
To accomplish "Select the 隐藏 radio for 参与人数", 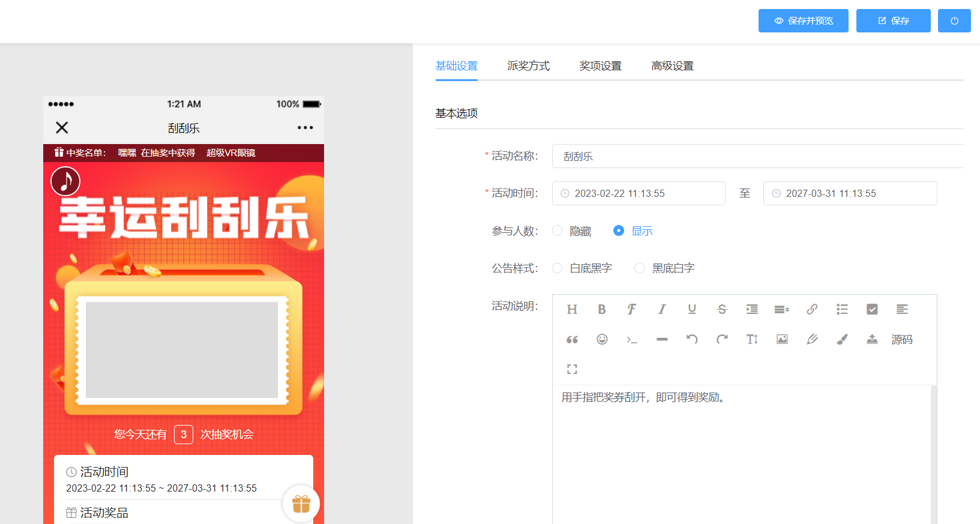I will click(558, 231).
